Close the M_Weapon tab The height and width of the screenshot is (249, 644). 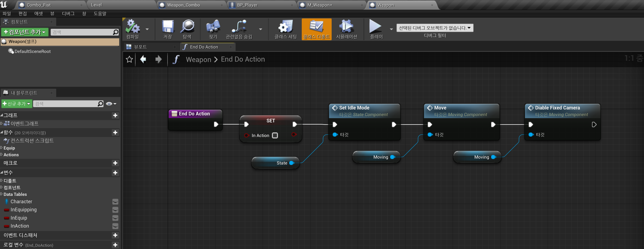[362, 5]
